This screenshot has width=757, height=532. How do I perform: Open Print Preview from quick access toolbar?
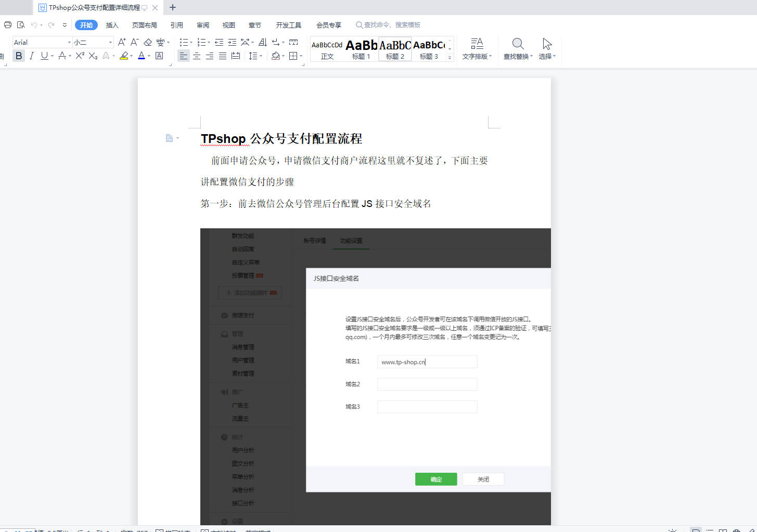click(x=21, y=25)
